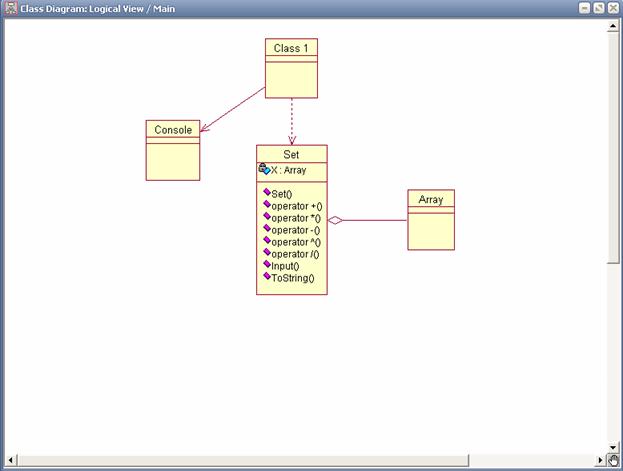
Task: Click the private attribute lock icon beside X : Array
Action: point(264,169)
